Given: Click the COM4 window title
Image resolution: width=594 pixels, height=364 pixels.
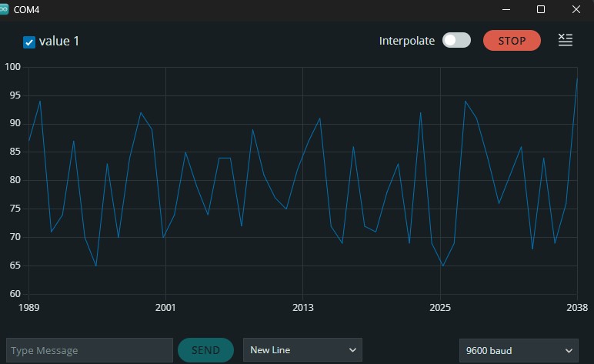Looking at the screenshot, I should tap(26, 10).
